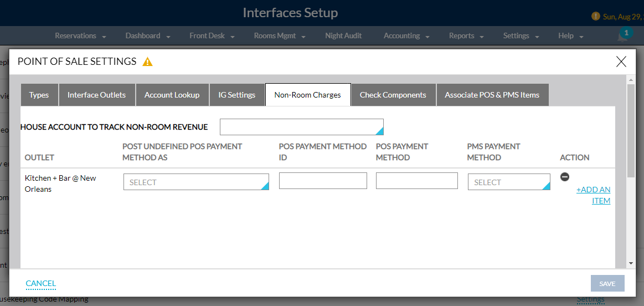Open the Post Undefined POS Payment Method select
The image size is (644, 306).
tap(196, 182)
